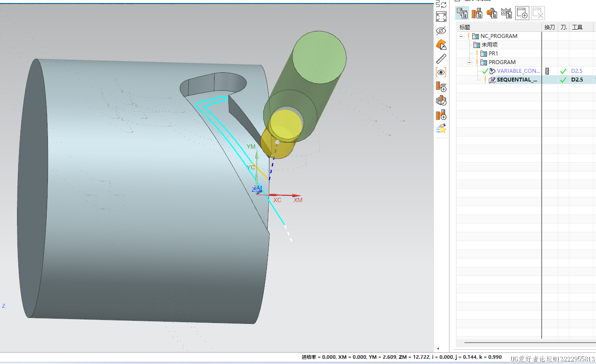Viewport: 596px width, 364px height.
Task: Collapse the PROGRAM folder node
Action: (x=469, y=62)
